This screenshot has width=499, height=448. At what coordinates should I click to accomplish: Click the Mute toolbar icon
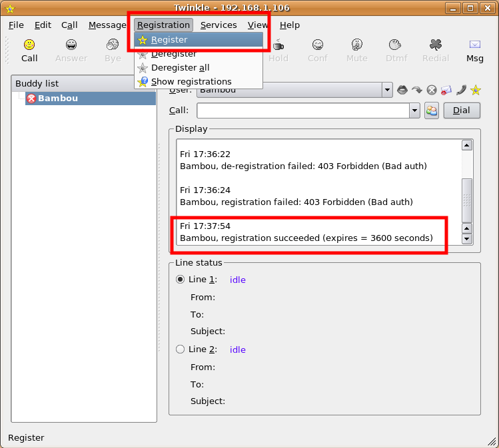[x=357, y=45]
